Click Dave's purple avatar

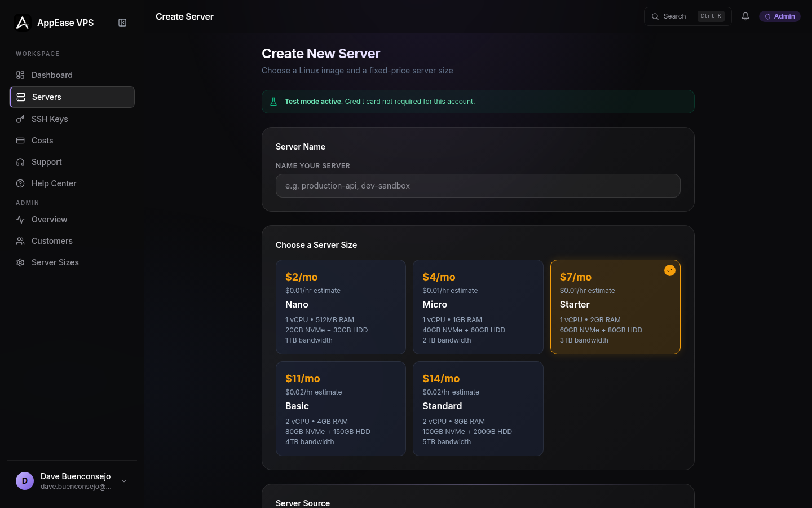[25, 481]
